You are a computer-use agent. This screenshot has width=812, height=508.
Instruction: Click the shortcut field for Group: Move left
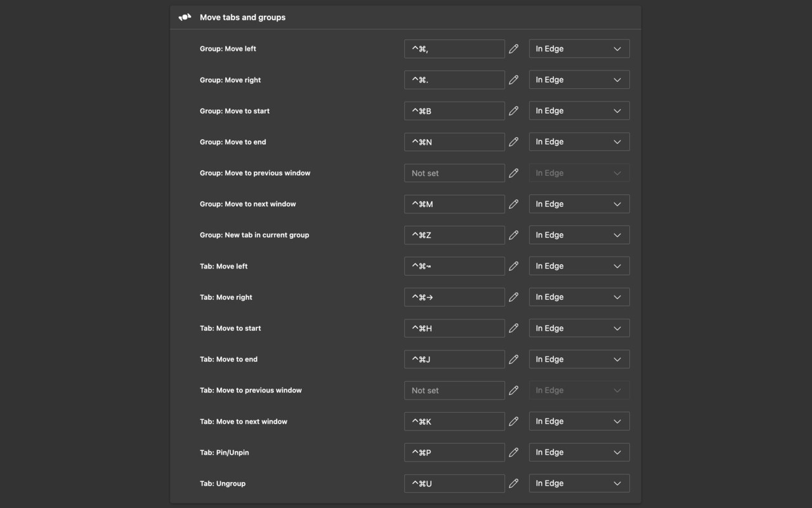[454, 49]
